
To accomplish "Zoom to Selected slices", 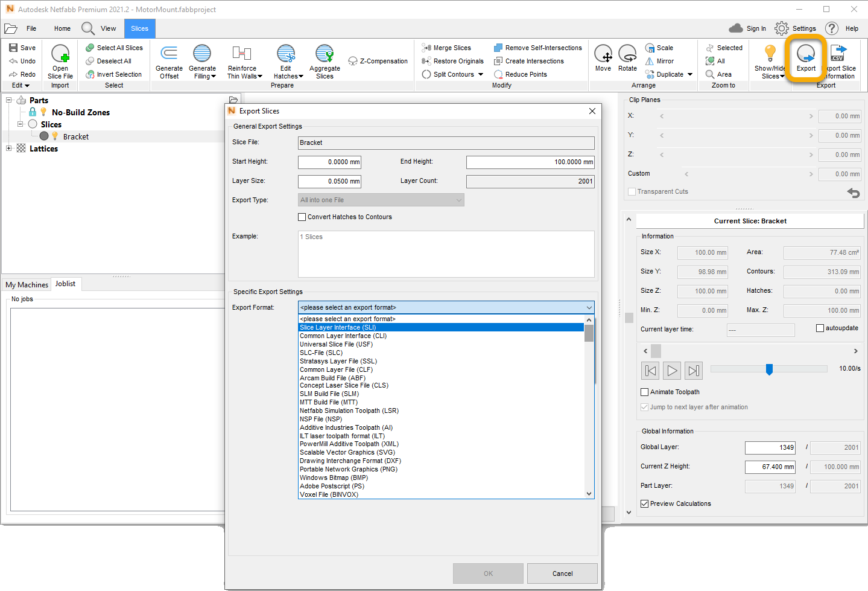I will pyautogui.click(x=724, y=48).
